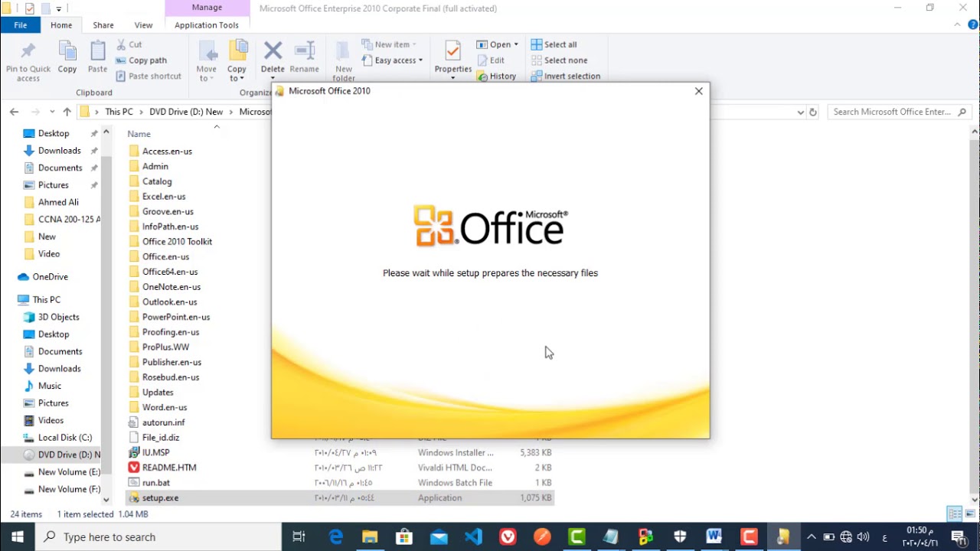Switch to large icons view button
The image size is (980, 551).
[970, 514]
